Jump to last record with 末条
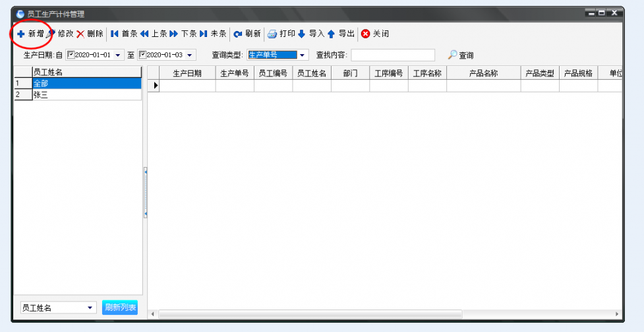 213,34
